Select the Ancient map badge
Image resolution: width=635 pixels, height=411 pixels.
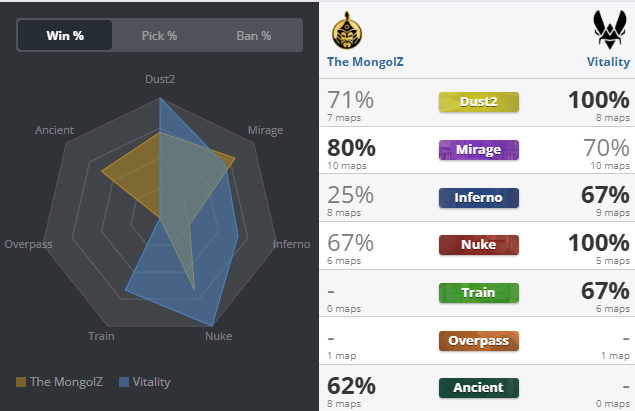click(479, 388)
